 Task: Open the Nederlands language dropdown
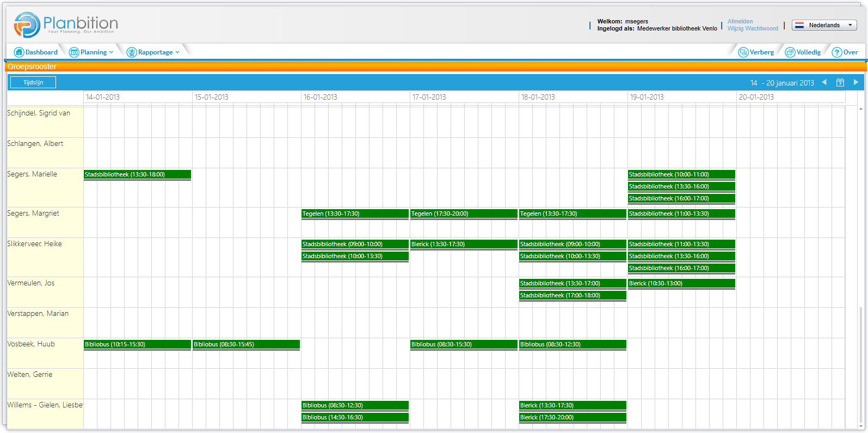coord(824,25)
